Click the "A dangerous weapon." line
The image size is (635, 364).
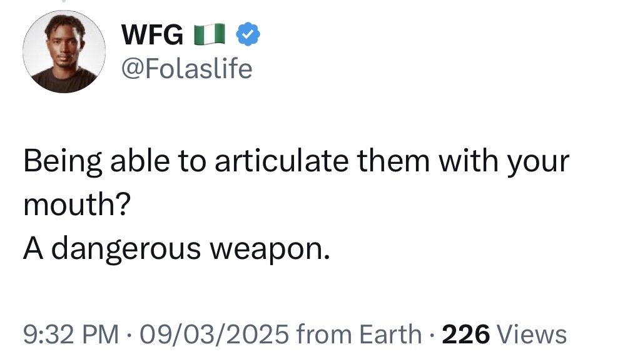[176, 249]
